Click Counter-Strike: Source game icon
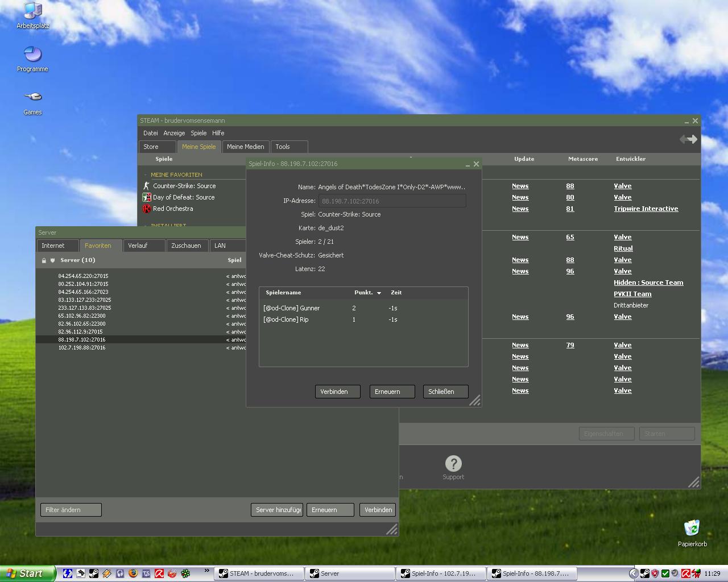The height and width of the screenshot is (582, 728). [146, 186]
